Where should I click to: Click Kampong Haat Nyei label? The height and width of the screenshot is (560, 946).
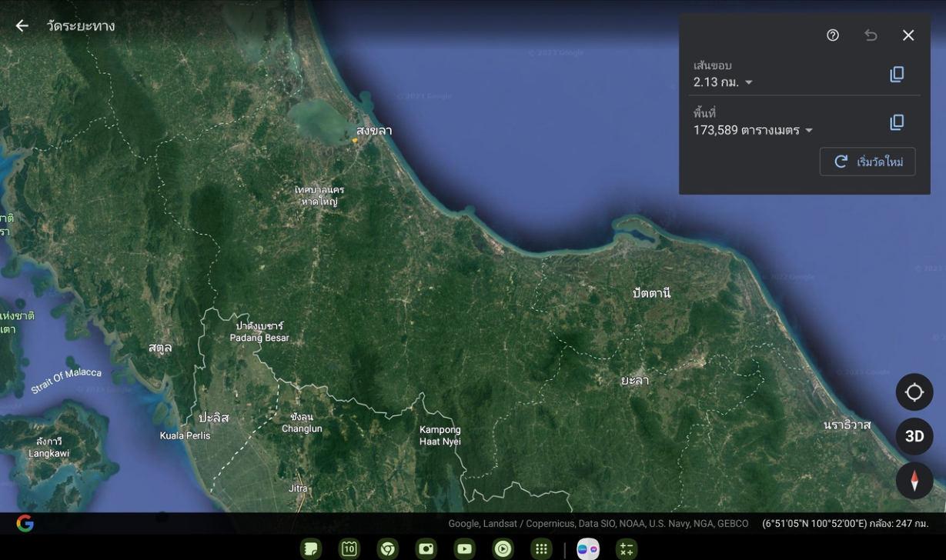[440, 435]
